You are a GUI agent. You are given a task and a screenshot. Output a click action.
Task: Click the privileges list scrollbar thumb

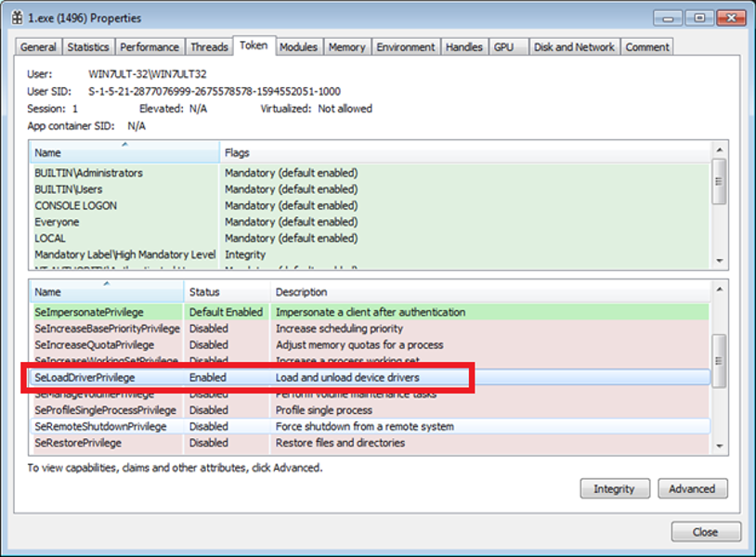(x=720, y=360)
